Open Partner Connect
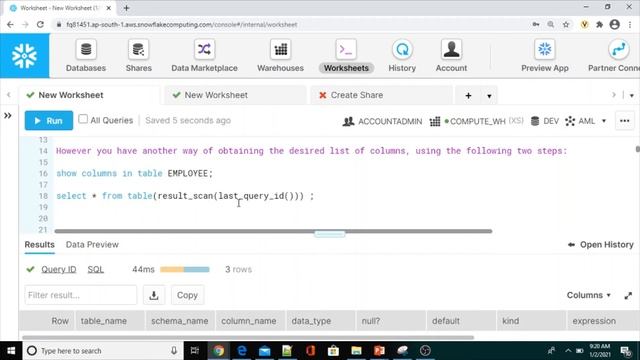This screenshot has height=360, width=640. coord(614,56)
